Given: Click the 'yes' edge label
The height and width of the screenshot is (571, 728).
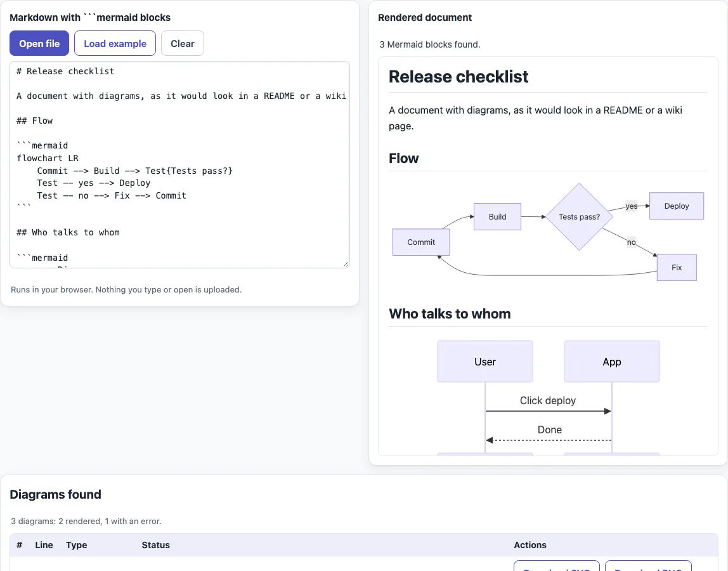Looking at the screenshot, I should (632, 206).
